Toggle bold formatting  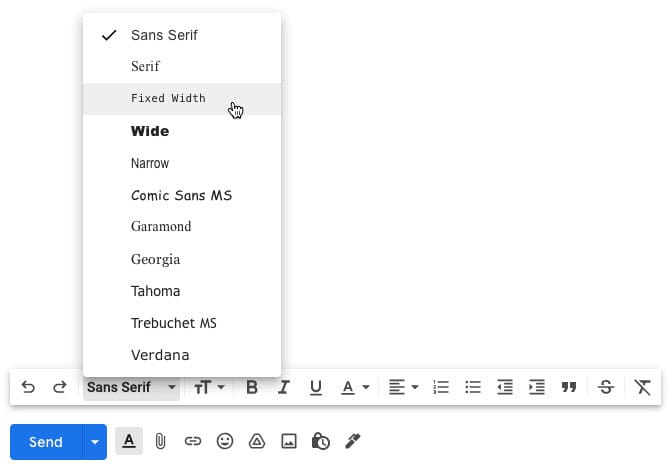(x=252, y=387)
